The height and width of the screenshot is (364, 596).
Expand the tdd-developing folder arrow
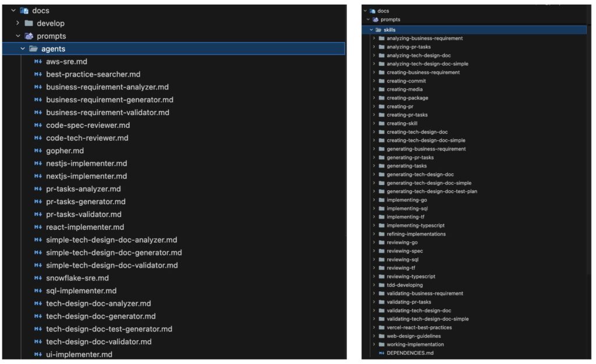click(x=374, y=285)
